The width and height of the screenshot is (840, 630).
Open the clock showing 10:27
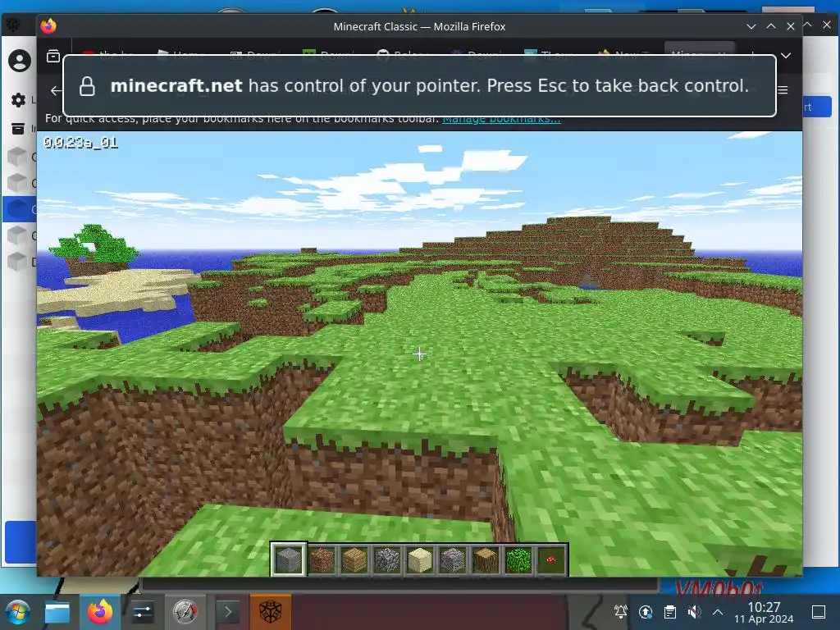(x=764, y=612)
